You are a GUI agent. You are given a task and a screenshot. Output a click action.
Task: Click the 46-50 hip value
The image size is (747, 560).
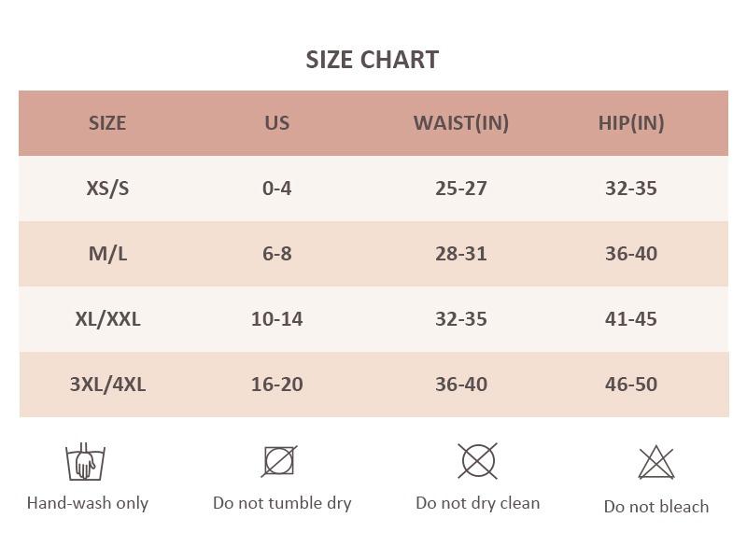click(x=631, y=385)
